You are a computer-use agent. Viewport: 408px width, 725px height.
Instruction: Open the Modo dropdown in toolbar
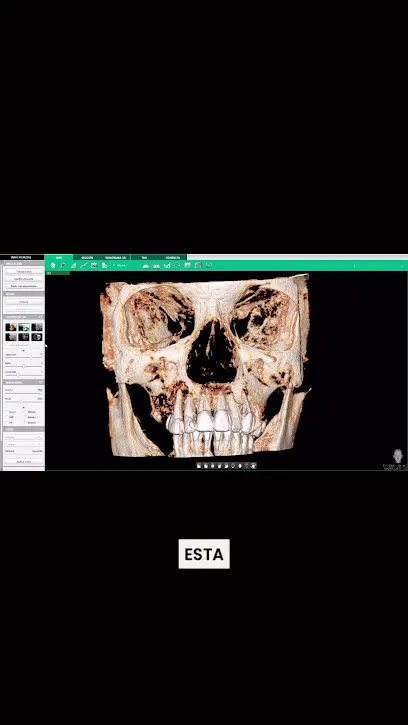click(121, 265)
